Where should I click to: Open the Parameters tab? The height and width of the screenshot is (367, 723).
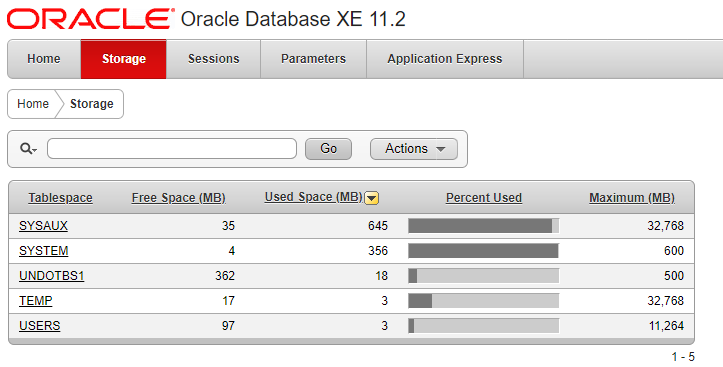pos(314,59)
